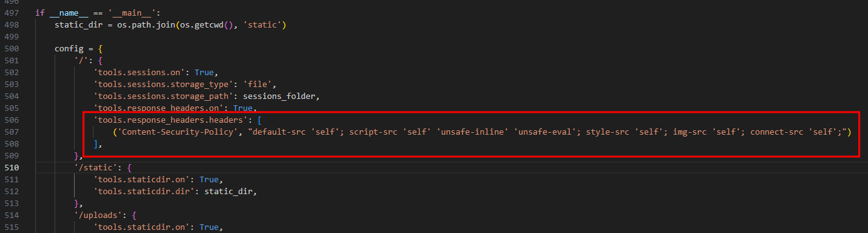Click line number 510 in the gutter
The image size is (868, 233).
coord(13,168)
